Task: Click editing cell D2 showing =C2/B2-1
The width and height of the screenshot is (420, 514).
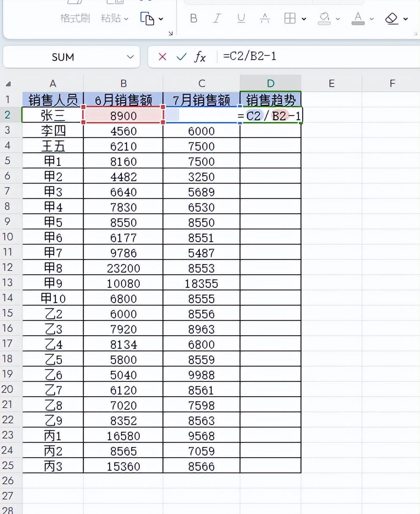Action: click(x=271, y=115)
